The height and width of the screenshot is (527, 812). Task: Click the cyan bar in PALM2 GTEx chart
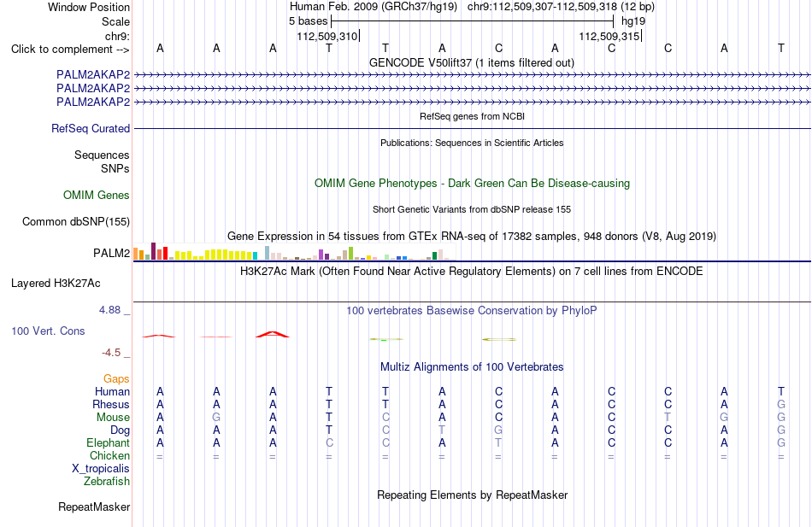[255, 255]
